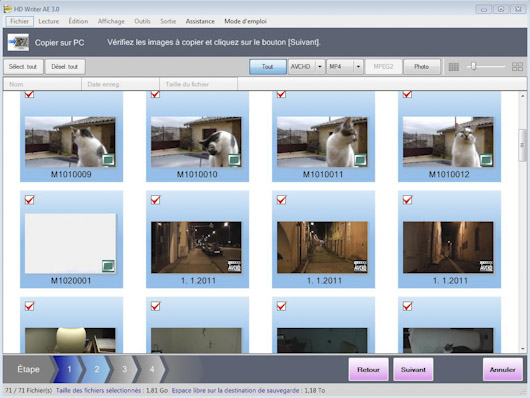The height and width of the screenshot is (398, 530).
Task: Uncheck the M1010011 clip checkbox
Action: [281, 94]
